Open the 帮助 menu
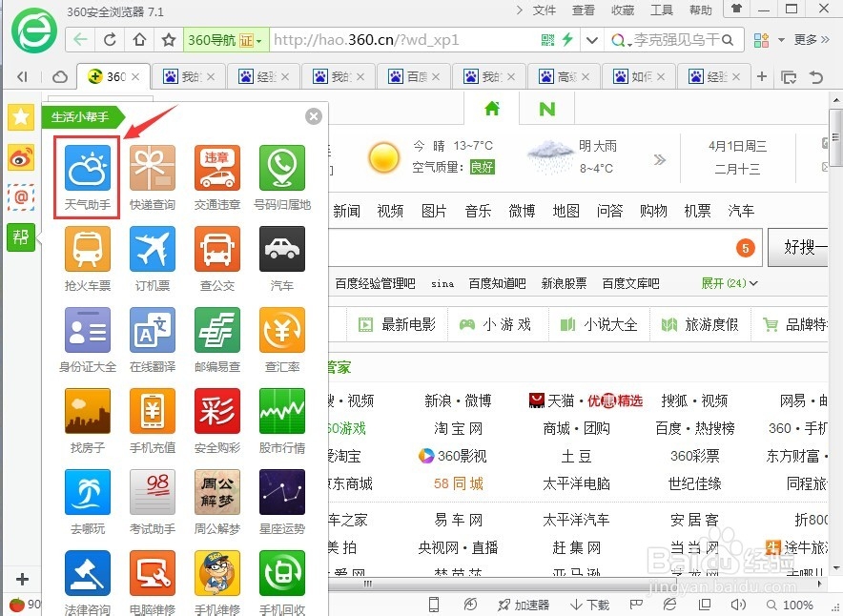843x616 pixels. point(701,10)
